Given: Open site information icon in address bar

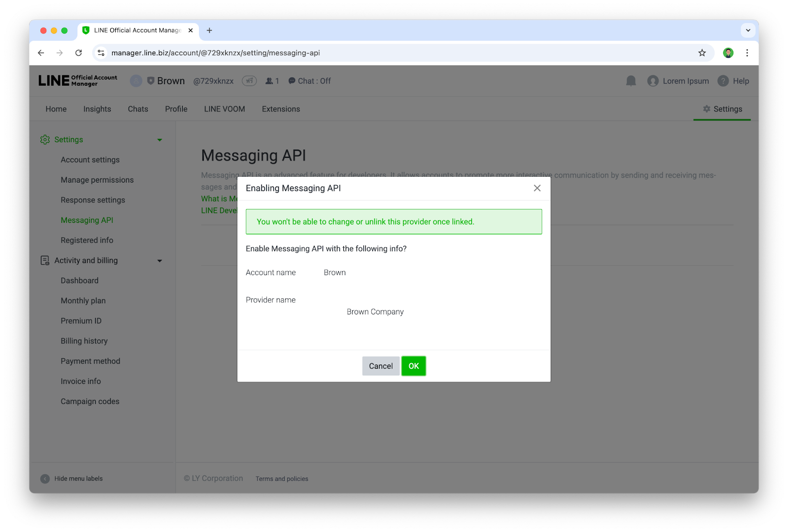Looking at the screenshot, I should click(x=101, y=53).
